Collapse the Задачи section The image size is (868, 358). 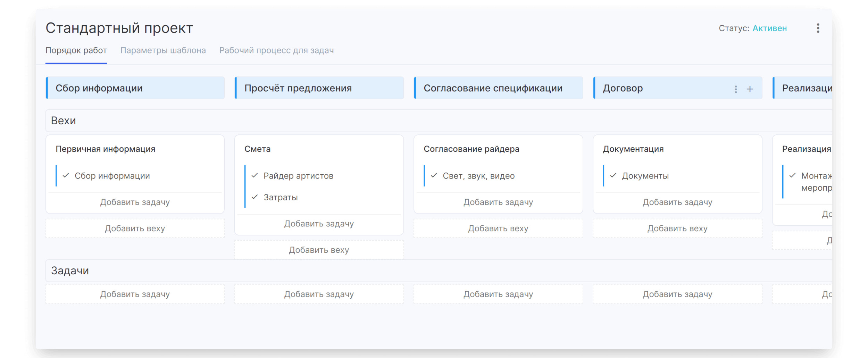tap(70, 271)
